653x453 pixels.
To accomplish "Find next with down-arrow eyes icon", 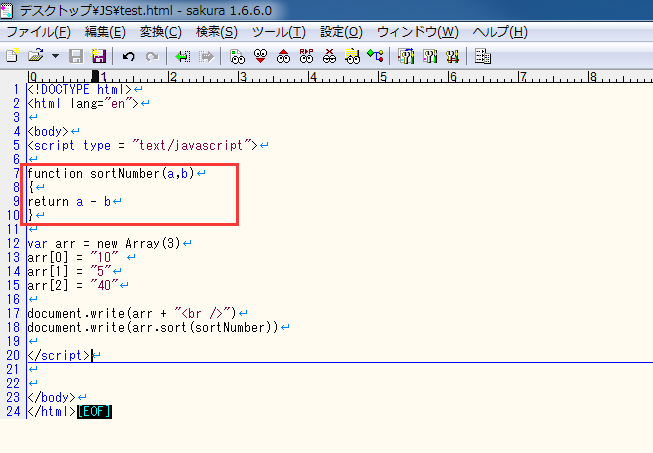I will 260,56.
